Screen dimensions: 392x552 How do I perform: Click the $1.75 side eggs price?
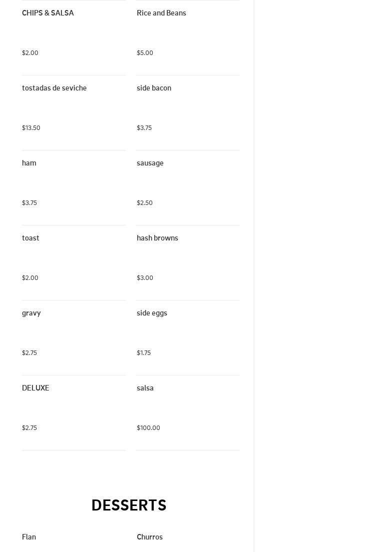144,353
